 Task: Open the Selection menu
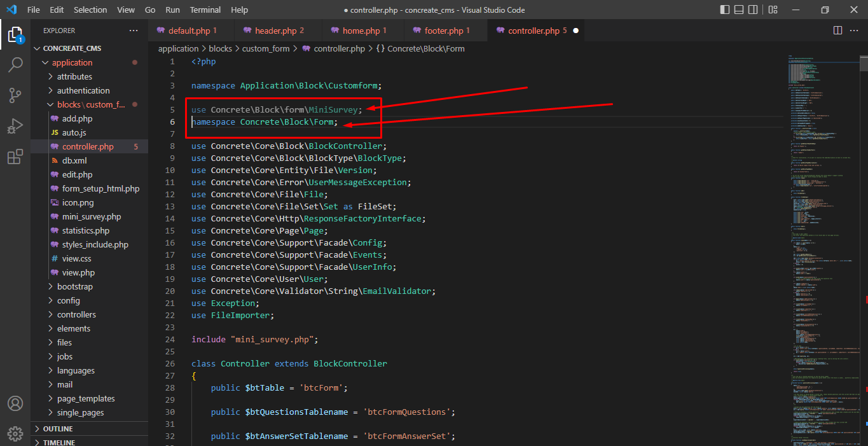coord(90,10)
